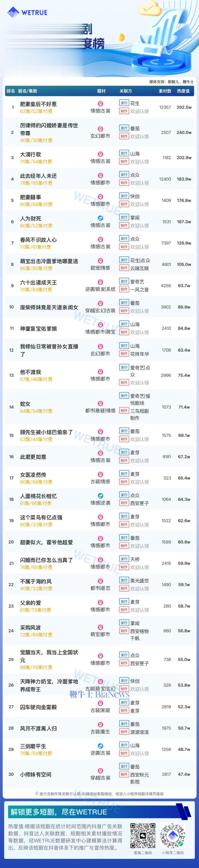The height and width of the screenshot is (868, 199).
Task: Click the 发行 tag beside 花生 in row 1
Action: 124,103
